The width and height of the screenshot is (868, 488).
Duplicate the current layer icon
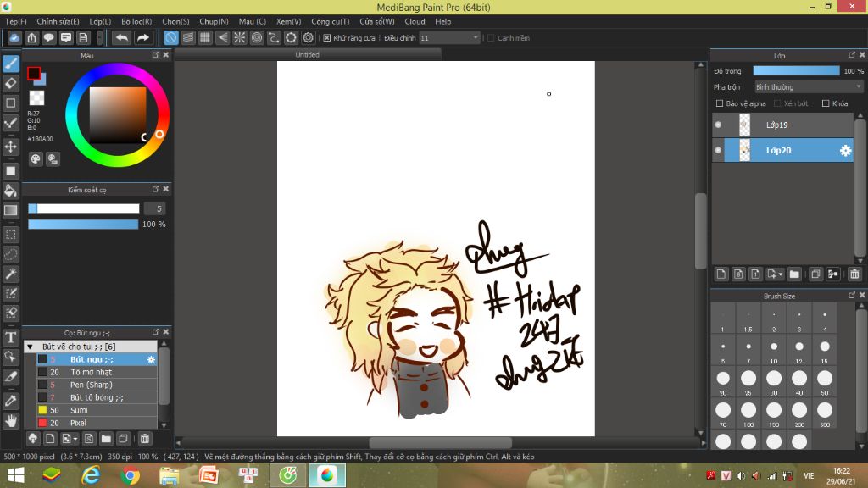pos(815,274)
